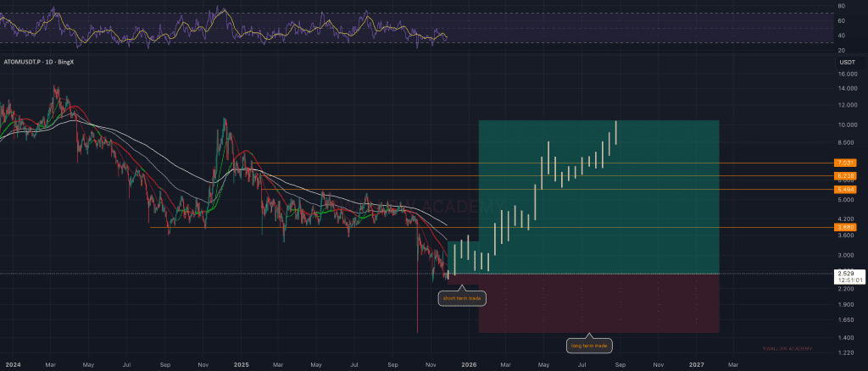This screenshot has height=371, width=868.
Task: Select the long lower wick candle near 1.5
Action: pos(418,313)
